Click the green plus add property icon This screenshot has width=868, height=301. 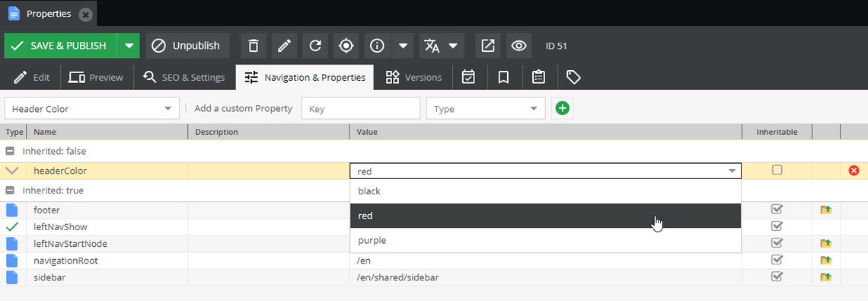point(563,108)
